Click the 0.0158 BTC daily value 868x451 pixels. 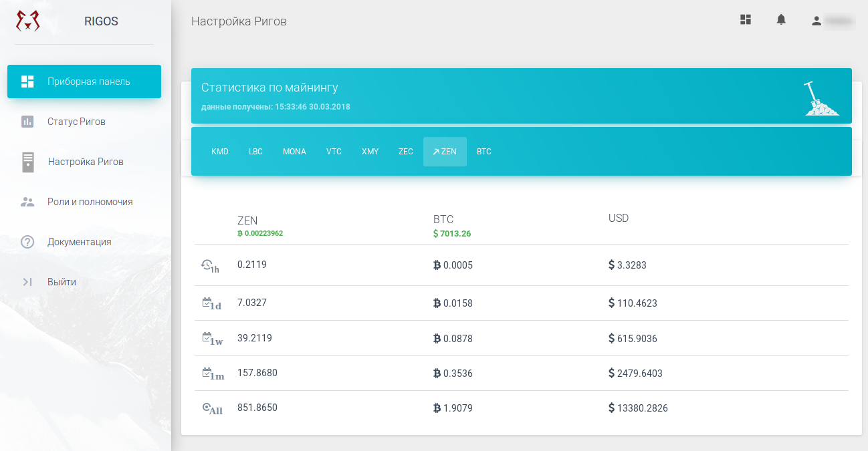tap(453, 303)
